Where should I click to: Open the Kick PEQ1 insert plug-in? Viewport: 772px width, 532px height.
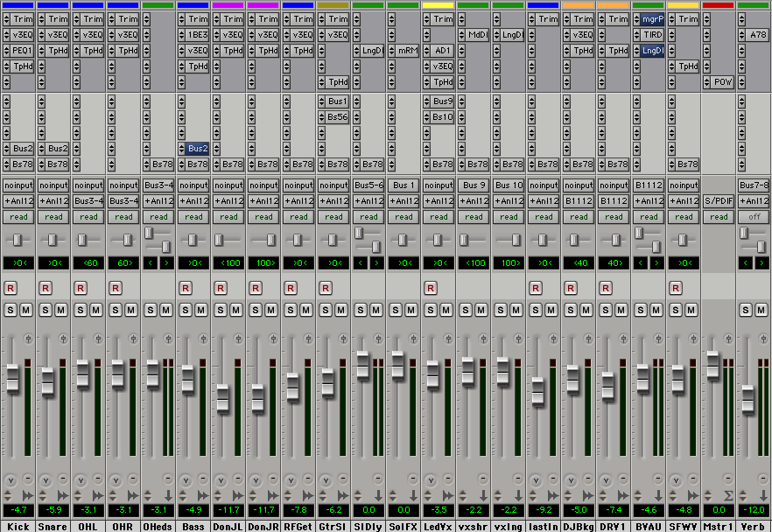(x=23, y=50)
